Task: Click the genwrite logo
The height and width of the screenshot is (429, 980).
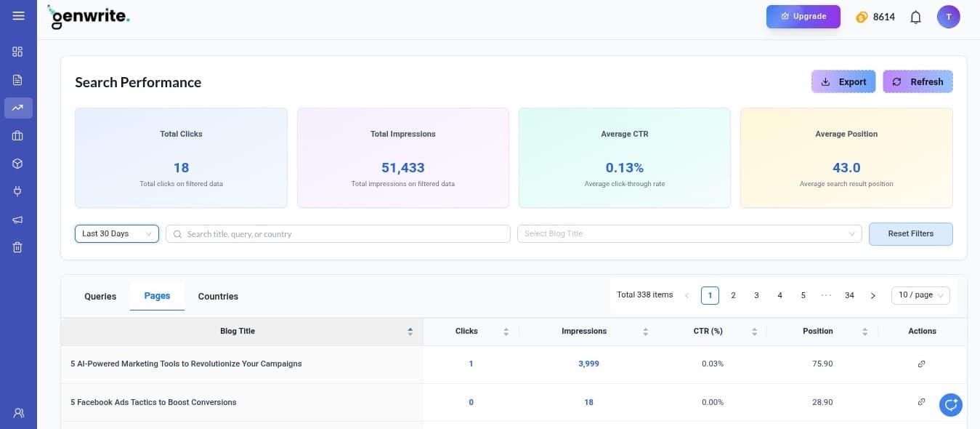Action: (89, 17)
